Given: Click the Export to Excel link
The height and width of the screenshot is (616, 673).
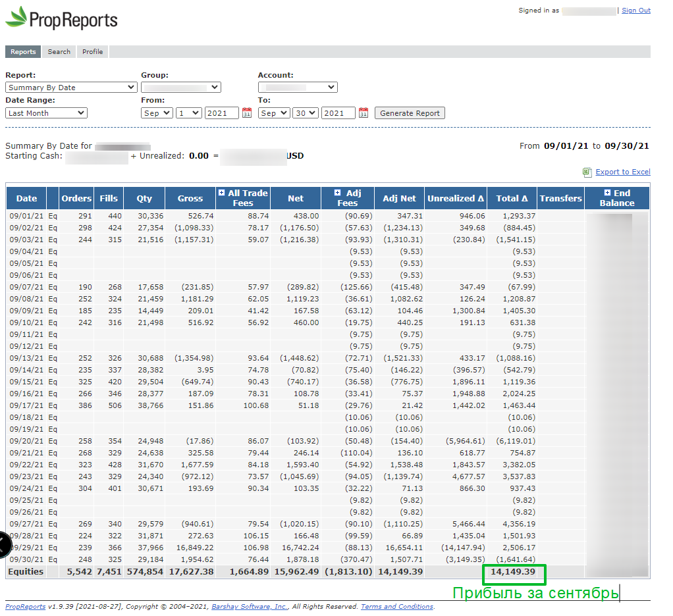Looking at the screenshot, I should pos(622,172).
